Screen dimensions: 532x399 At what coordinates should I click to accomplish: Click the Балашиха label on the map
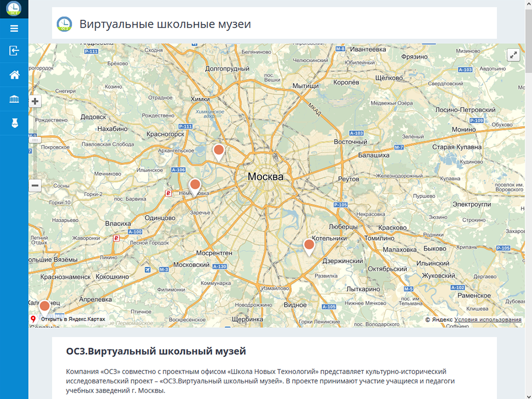374,155
